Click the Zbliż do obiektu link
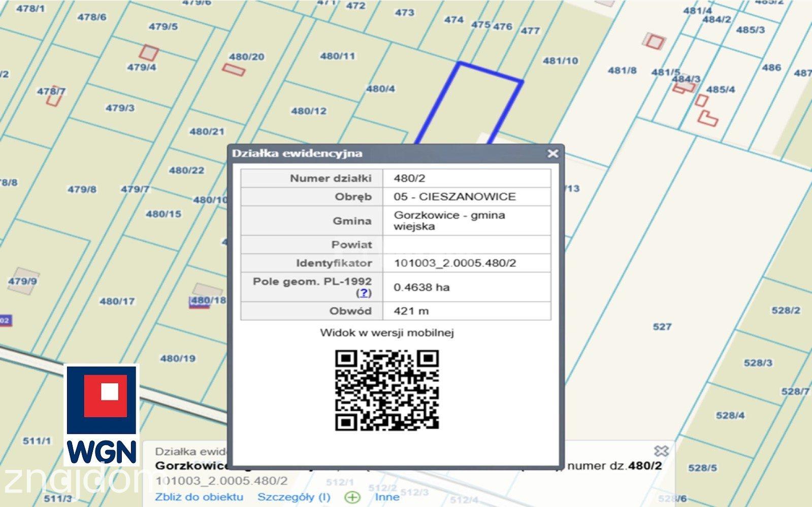Viewport: 812px width, 507px height. 199,497
